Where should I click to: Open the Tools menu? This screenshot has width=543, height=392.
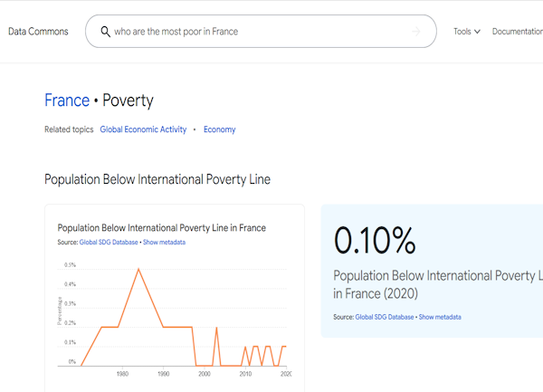click(x=467, y=32)
